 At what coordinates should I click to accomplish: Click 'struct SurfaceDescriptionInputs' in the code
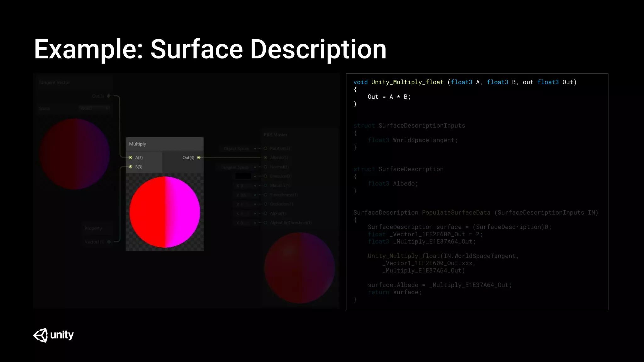(409, 126)
